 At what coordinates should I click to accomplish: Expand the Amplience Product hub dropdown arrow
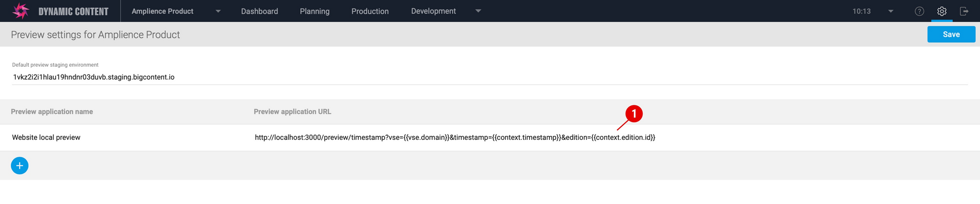(x=218, y=11)
